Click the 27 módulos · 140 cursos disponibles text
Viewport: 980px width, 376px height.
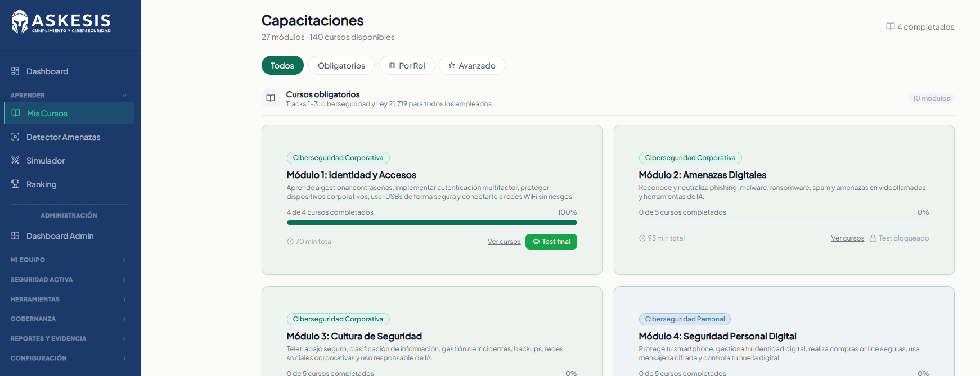(328, 37)
